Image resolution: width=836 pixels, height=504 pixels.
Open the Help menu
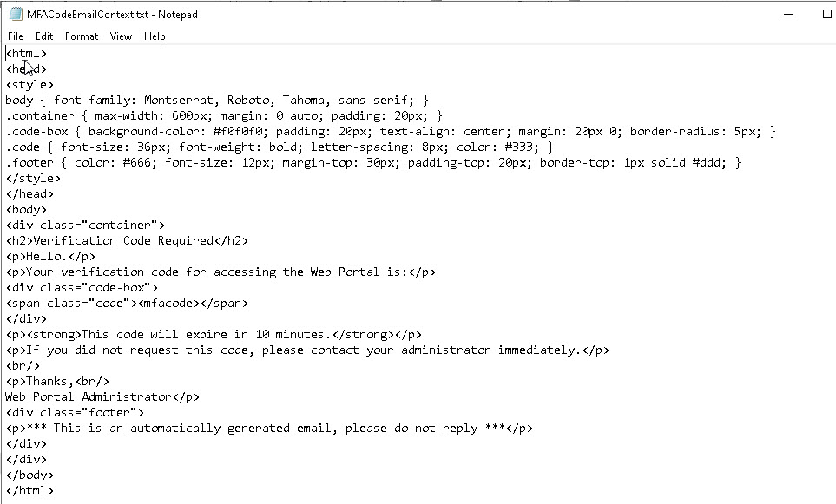[x=155, y=36]
